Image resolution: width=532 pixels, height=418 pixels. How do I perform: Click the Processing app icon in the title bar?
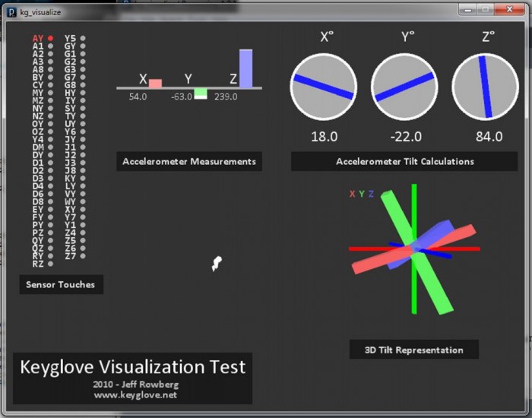[12, 13]
